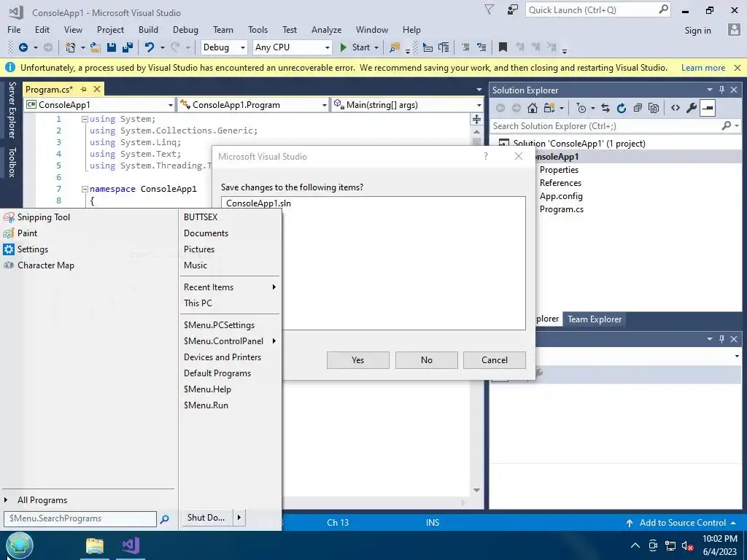
Task: Click the Learn more link in warning bar
Action: pyautogui.click(x=703, y=68)
